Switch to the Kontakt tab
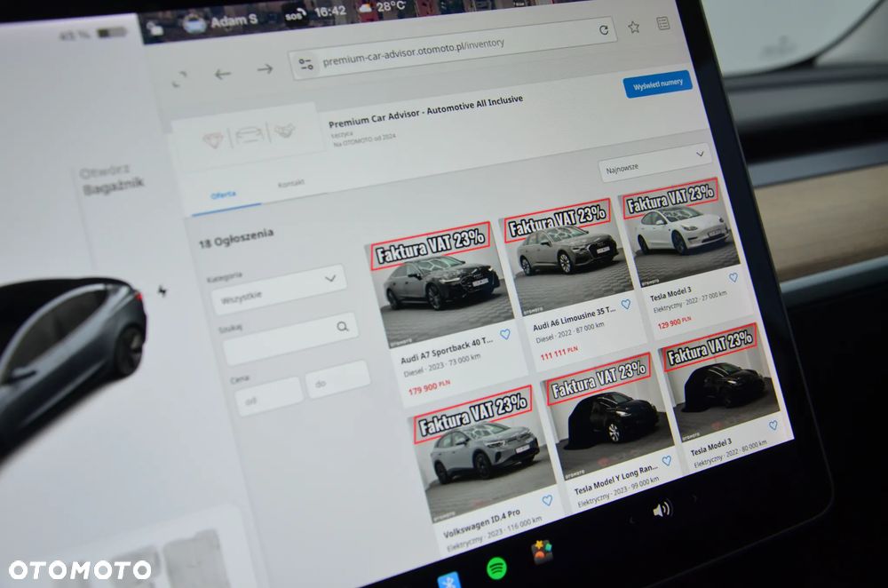The height and width of the screenshot is (588, 888). 290,183
